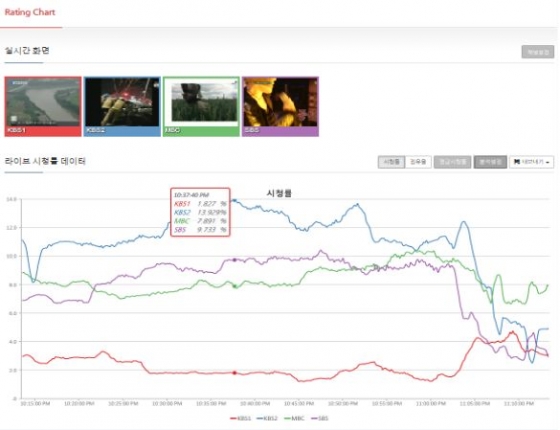Click y-axis label 14.0
Viewport: 560px width, 430px height.
click(11, 199)
